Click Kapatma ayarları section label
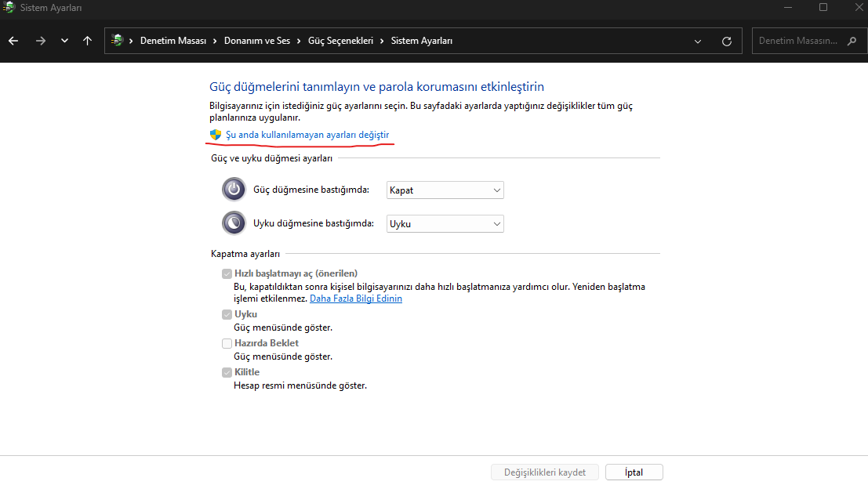868x485 pixels. [x=245, y=254]
